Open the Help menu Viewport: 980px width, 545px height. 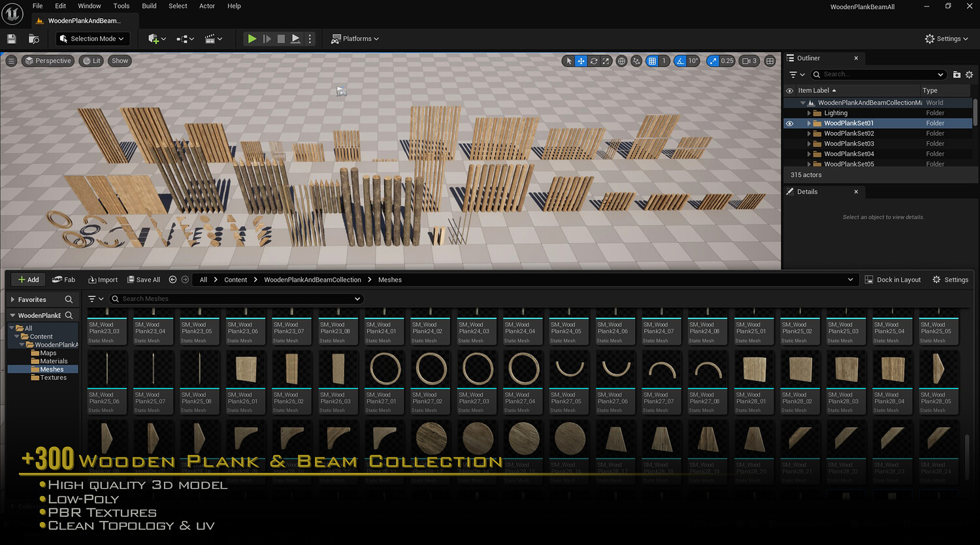(x=234, y=6)
